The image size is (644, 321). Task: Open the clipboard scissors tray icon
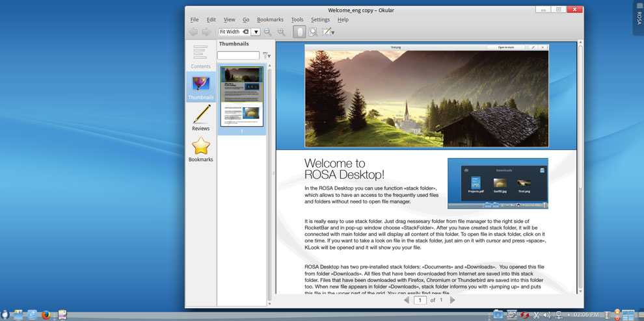pos(536,315)
